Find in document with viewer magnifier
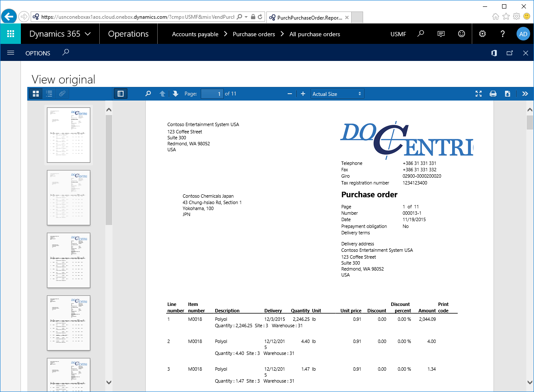This screenshot has width=534, height=392. click(x=148, y=94)
